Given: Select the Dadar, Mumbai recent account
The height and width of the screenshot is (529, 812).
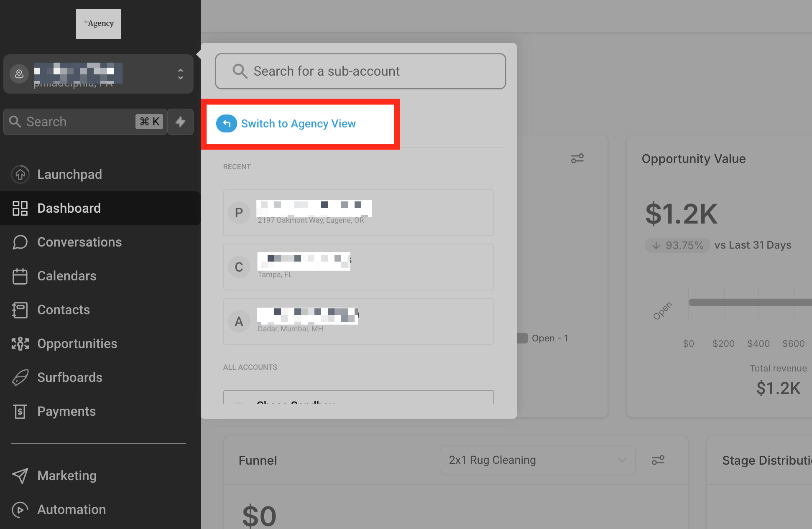Looking at the screenshot, I should [358, 321].
